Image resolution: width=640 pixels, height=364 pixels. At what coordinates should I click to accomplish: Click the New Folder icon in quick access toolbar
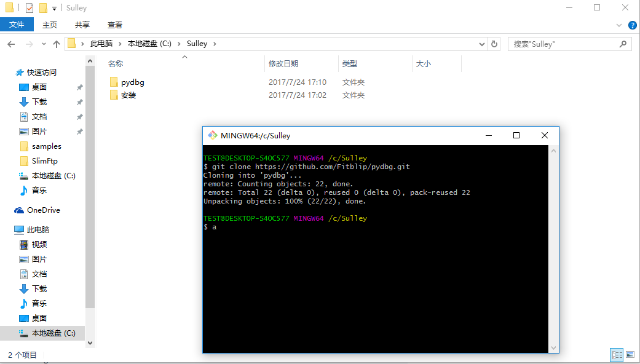click(x=43, y=8)
